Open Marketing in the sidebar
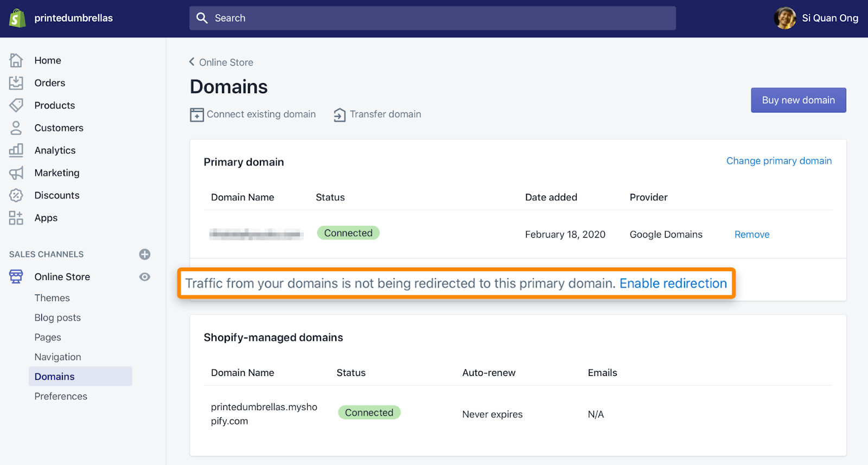Image resolution: width=868 pixels, height=465 pixels. pos(57,173)
